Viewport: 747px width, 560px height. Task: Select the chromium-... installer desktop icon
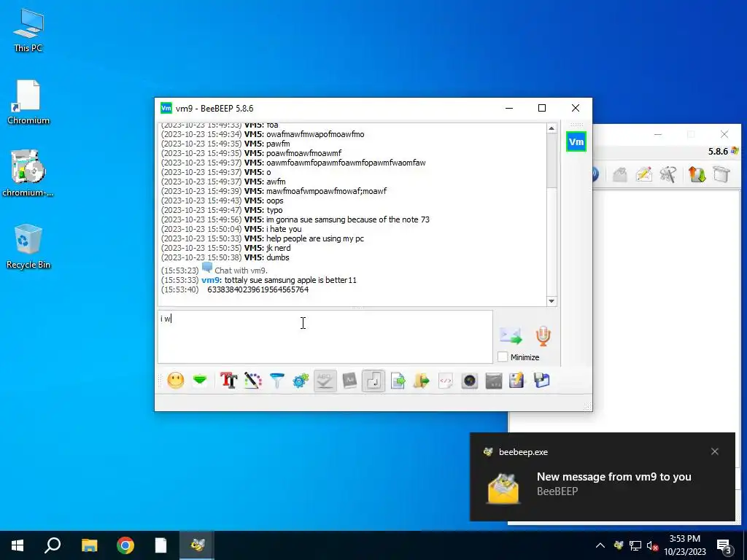28,174
